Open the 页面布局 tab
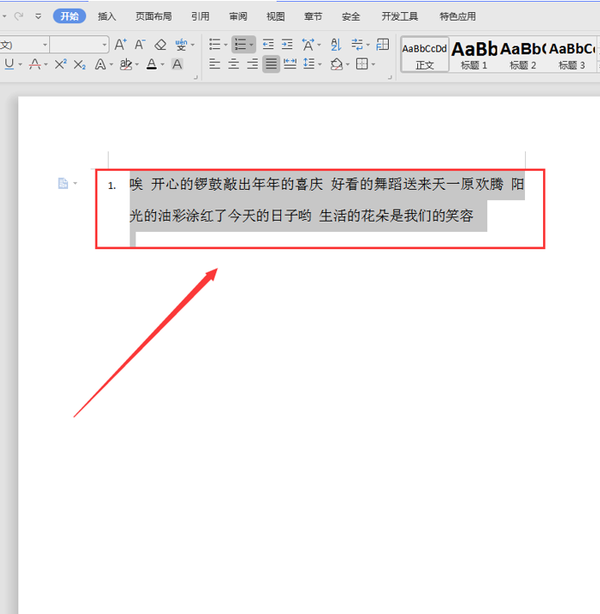The image size is (600, 614). tap(153, 17)
